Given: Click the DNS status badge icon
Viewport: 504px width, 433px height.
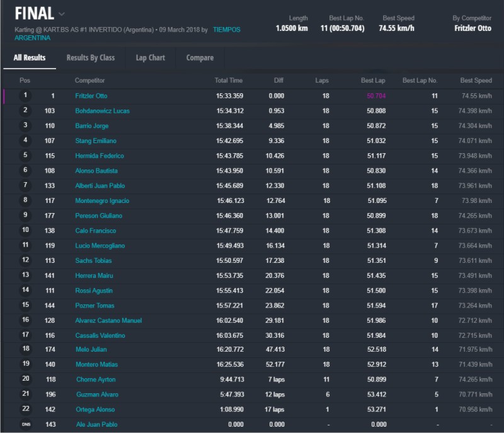Looking at the screenshot, I should click(x=26, y=425).
